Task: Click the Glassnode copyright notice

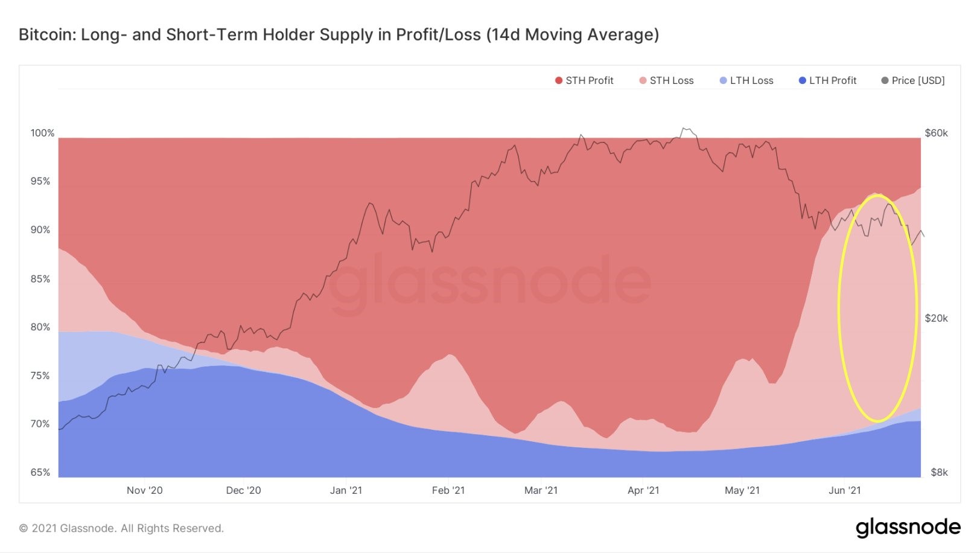Action: point(121,528)
